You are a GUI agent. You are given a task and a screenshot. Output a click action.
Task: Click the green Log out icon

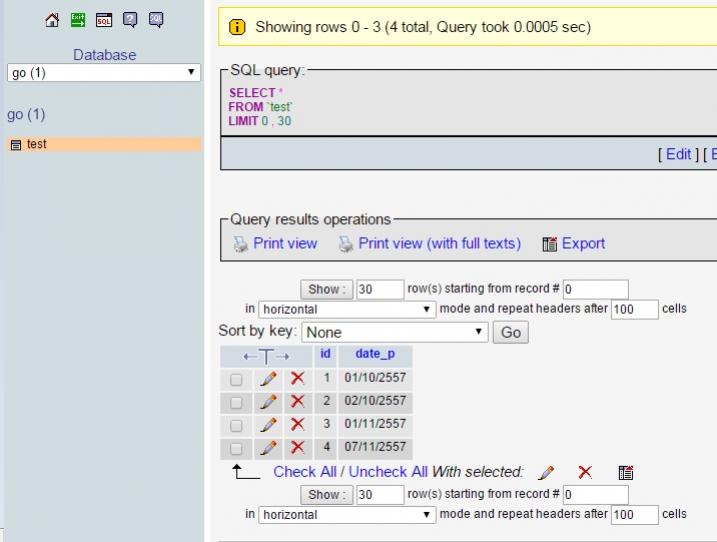[78, 20]
